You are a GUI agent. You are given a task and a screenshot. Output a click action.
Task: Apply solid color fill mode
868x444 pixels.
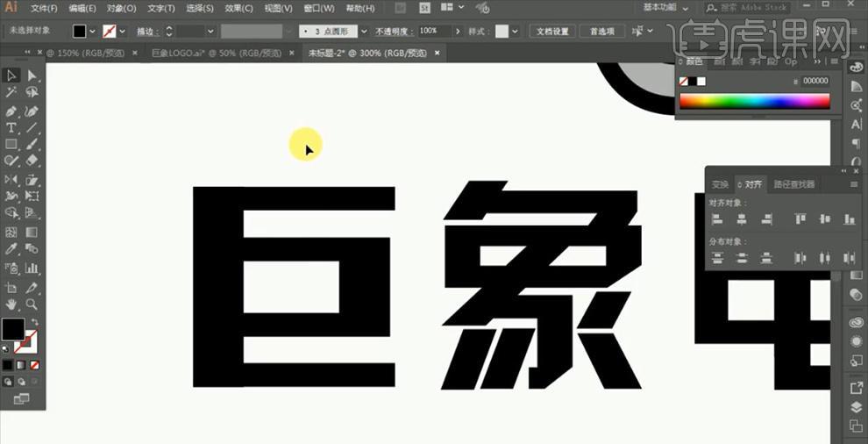8,365
